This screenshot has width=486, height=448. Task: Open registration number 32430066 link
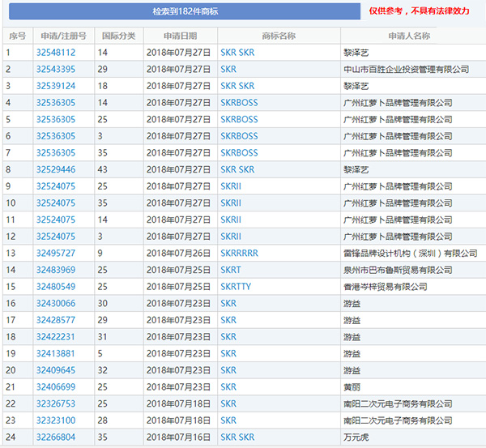point(56,303)
